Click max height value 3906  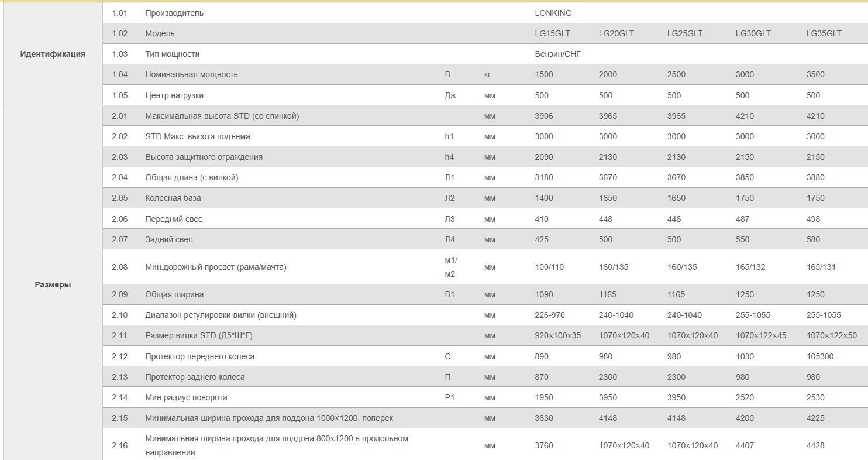544,116
